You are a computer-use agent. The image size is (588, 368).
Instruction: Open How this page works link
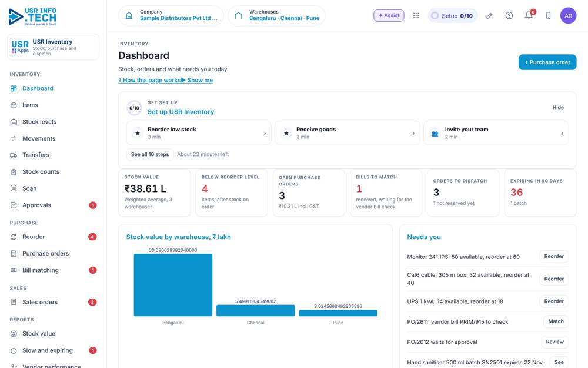(149, 80)
